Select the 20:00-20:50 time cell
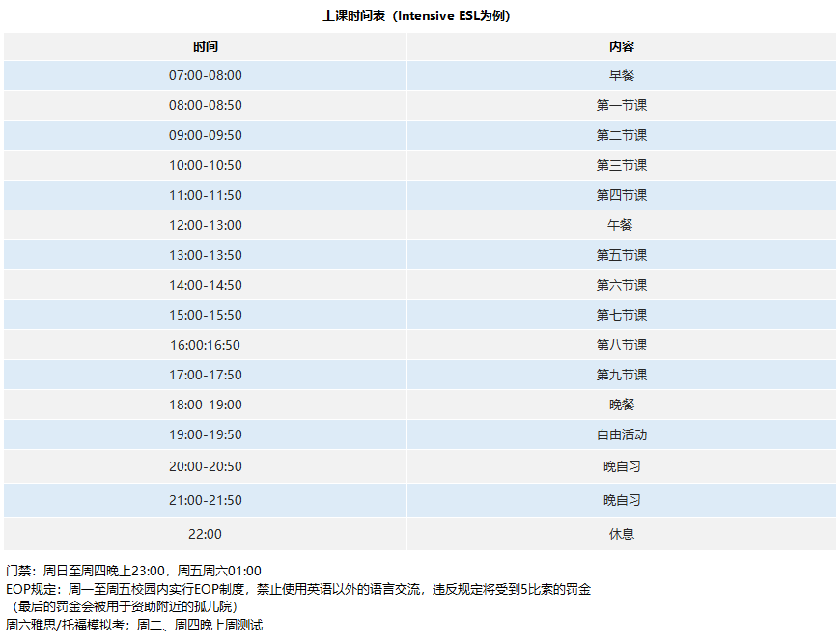This screenshot has height=644, width=840. click(x=206, y=466)
